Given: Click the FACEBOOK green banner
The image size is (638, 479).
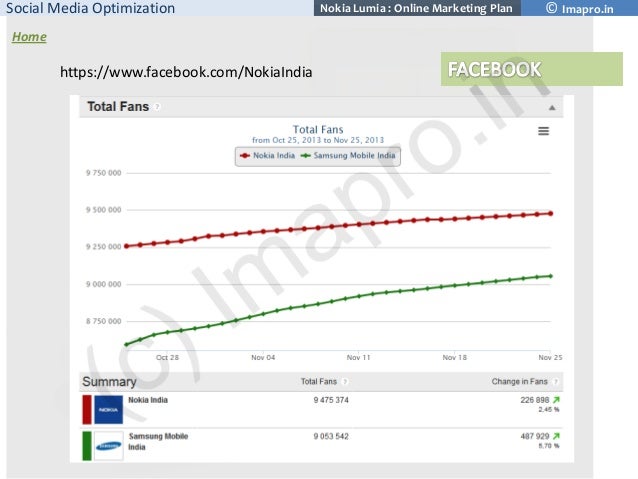Looking at the screenshot, I should [531, 69].
